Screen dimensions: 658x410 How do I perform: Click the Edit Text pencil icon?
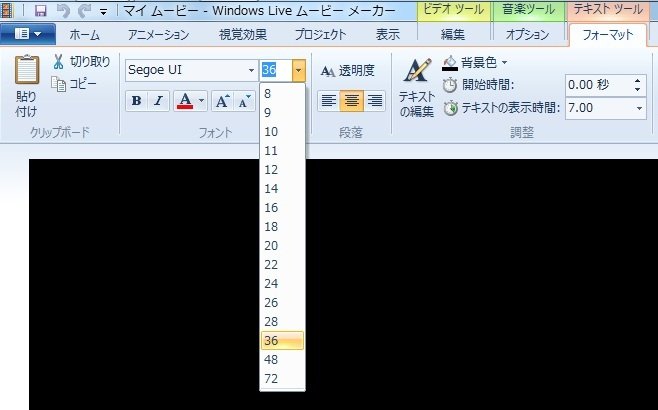[x=417, y=70]
